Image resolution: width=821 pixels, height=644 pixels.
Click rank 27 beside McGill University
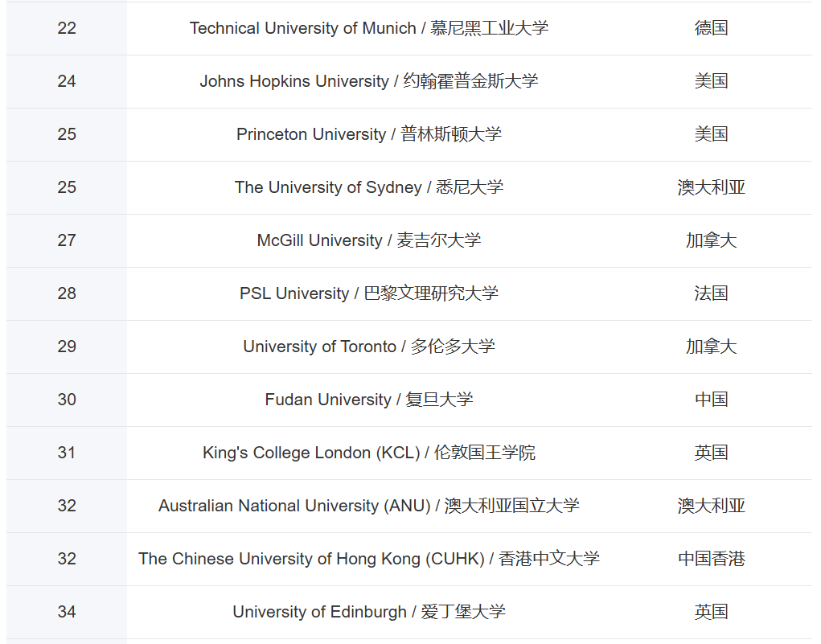click(67, 241)
